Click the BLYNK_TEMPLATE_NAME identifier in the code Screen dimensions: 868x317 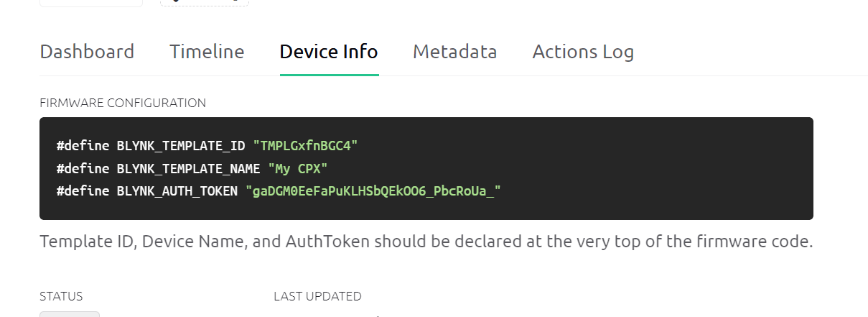[x=188, y=169]
